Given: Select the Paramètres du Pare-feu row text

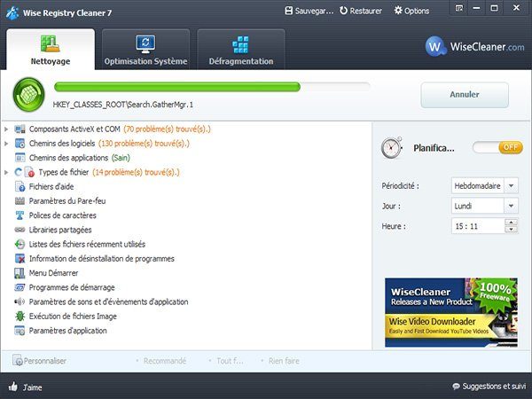Looking at the screenshot, I should pos(67,201).
